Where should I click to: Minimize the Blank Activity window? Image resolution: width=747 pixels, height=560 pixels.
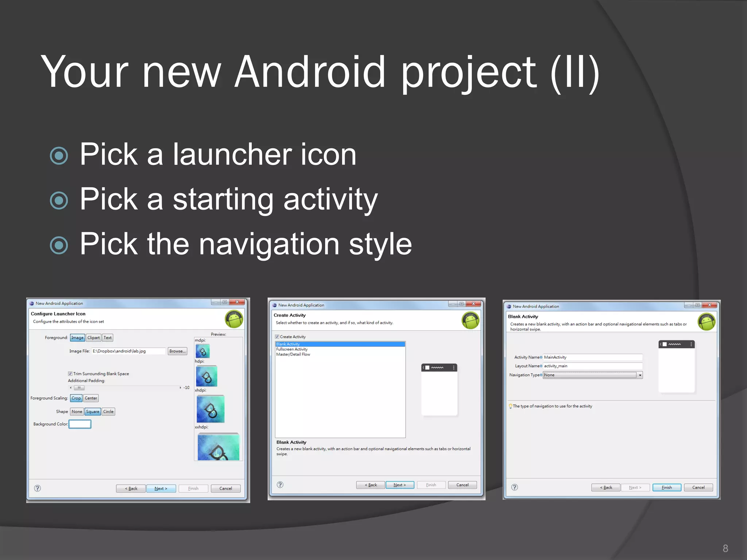point(689,305)
